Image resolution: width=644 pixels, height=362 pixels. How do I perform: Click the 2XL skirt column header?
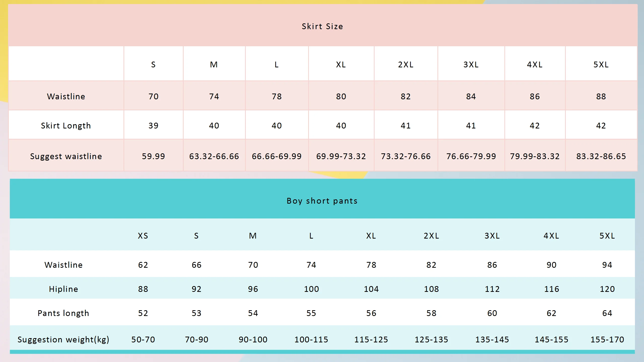406,65
